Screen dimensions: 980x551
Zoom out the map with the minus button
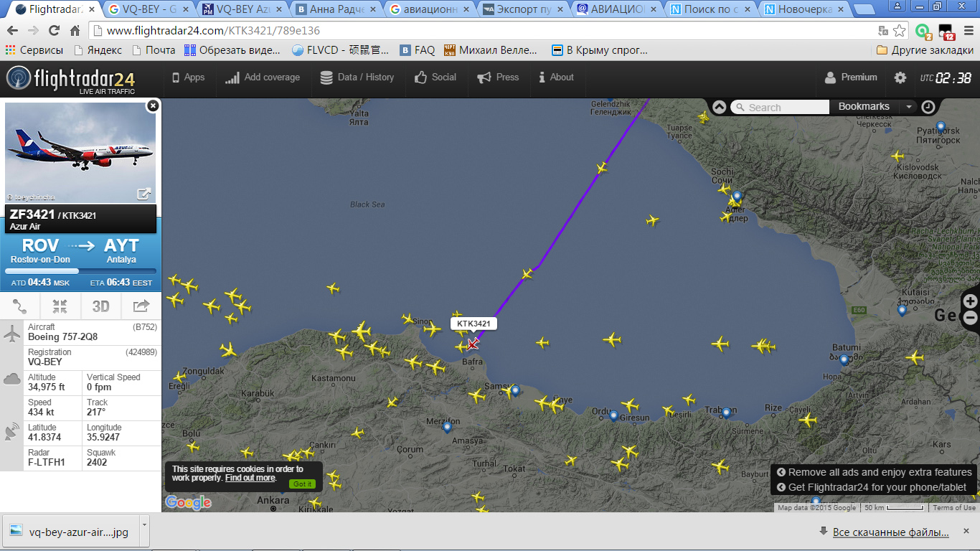click(970, 318)
